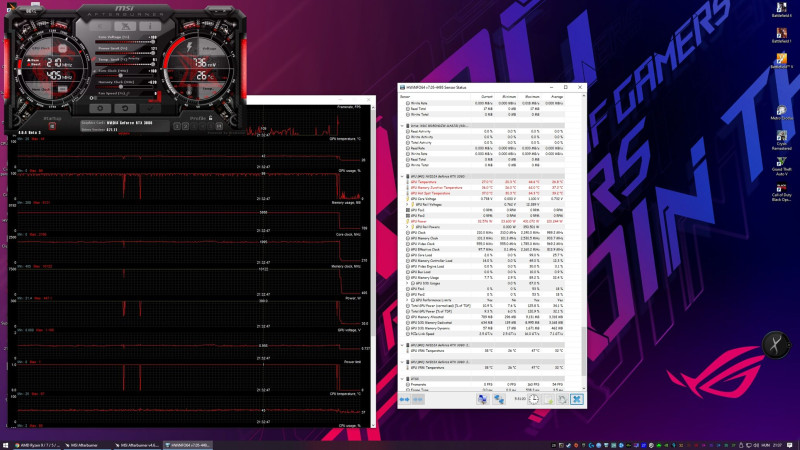The width and height of the screenshot is (800, 450).
Task: Click the Mem Clock chip icon on left gauge
Action: (62, 89)
